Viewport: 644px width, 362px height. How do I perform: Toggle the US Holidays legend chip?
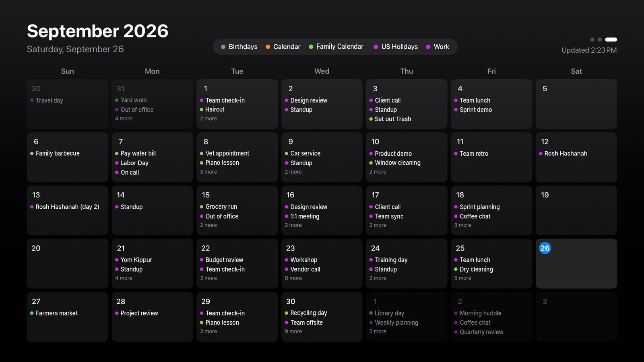[396, 47]
